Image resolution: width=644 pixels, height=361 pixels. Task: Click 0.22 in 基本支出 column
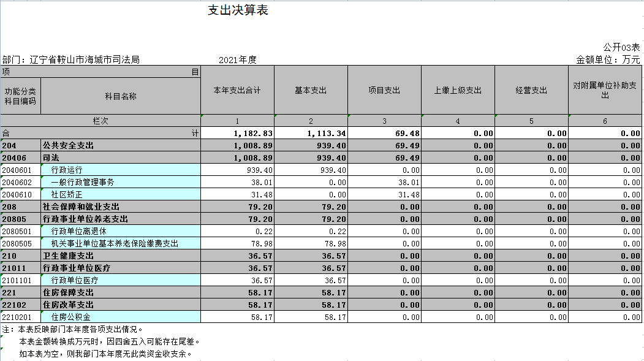point(311,231)
